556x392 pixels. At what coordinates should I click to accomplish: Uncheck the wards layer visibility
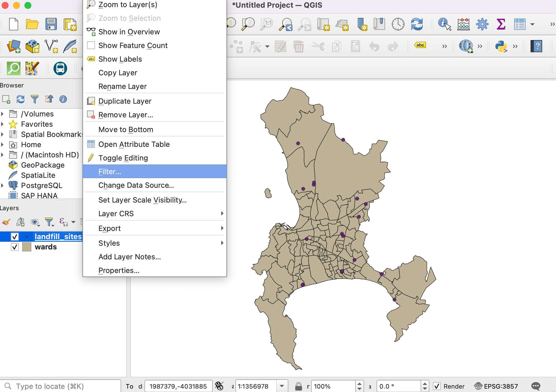click(x=15, y=247)
